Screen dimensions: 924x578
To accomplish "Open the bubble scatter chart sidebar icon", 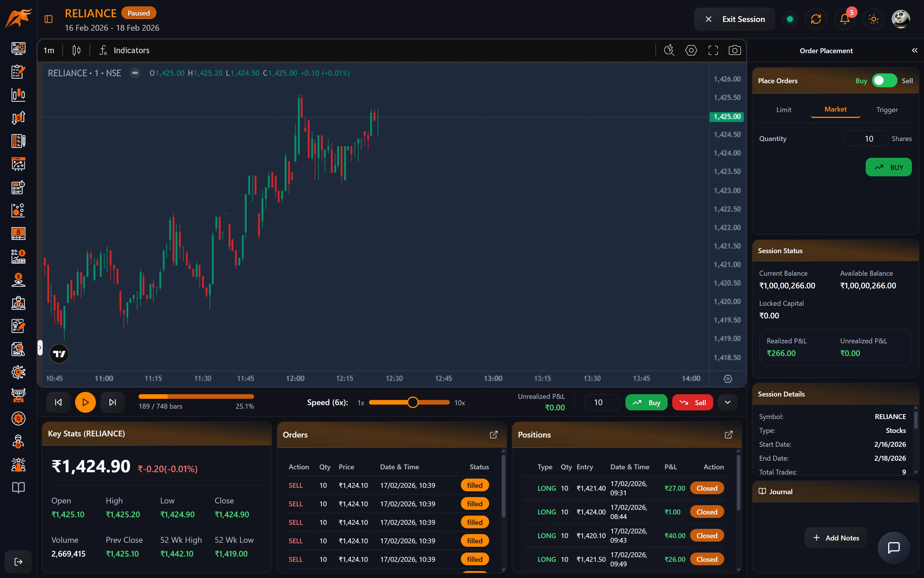I will [x=18, y=210].
